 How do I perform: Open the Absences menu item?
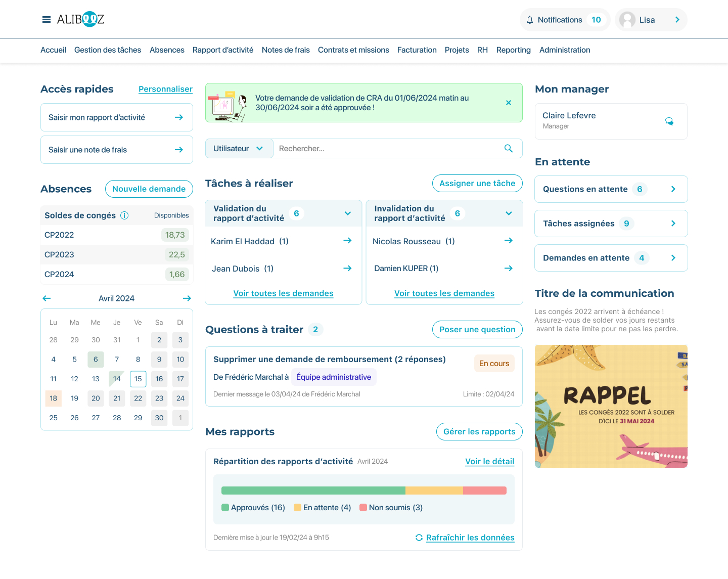pos(167,50)
